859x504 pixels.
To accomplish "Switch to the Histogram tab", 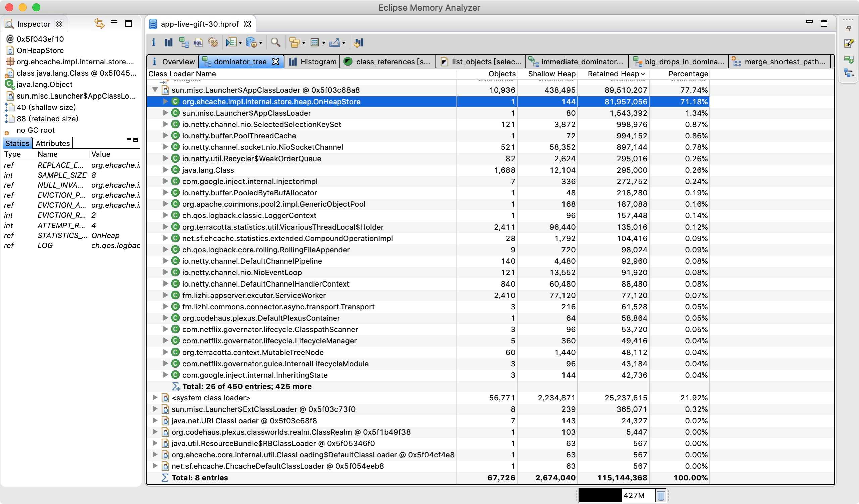I will pyautogui.click(x=312, y=62).
